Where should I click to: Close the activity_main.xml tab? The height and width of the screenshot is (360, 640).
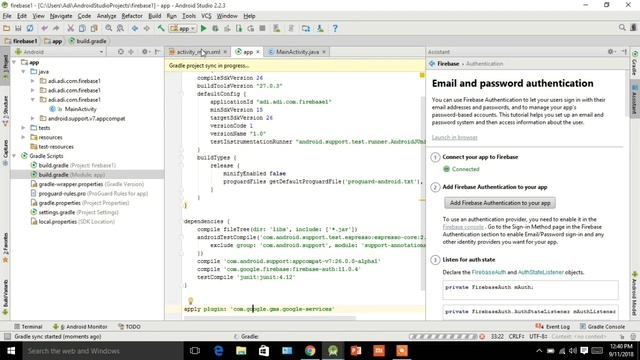(225, 52)
